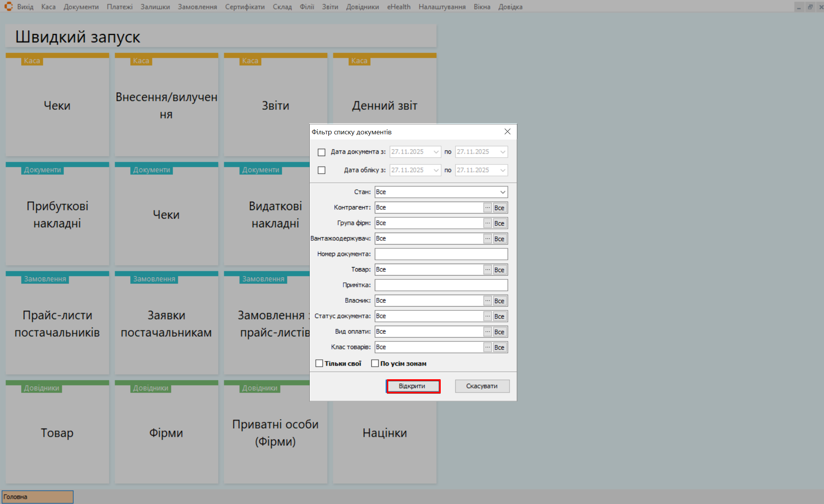
Task: Open the eHealth menu
Action: click(x=398, y=7)
